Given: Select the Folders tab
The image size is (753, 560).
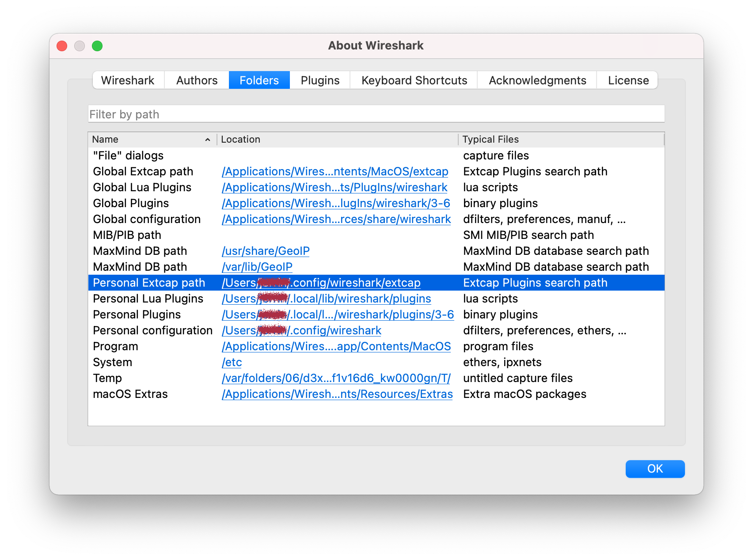Looking at the screenshot, I should 259,80.
